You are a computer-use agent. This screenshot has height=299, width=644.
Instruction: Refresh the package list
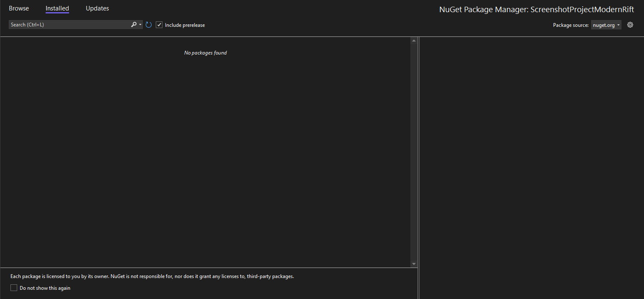tap(149, 25)
